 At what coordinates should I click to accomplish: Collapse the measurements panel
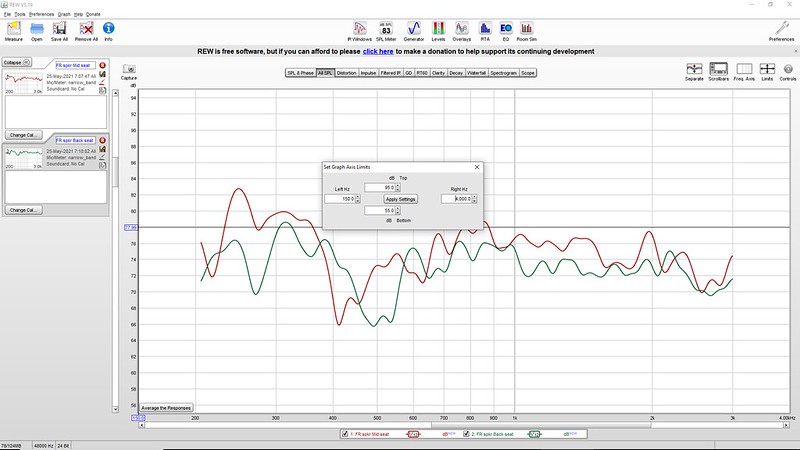pos(17,62)
